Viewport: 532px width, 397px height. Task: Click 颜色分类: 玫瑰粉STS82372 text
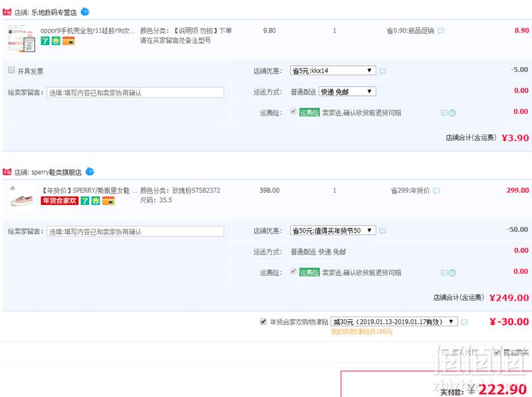coord(180,190)
